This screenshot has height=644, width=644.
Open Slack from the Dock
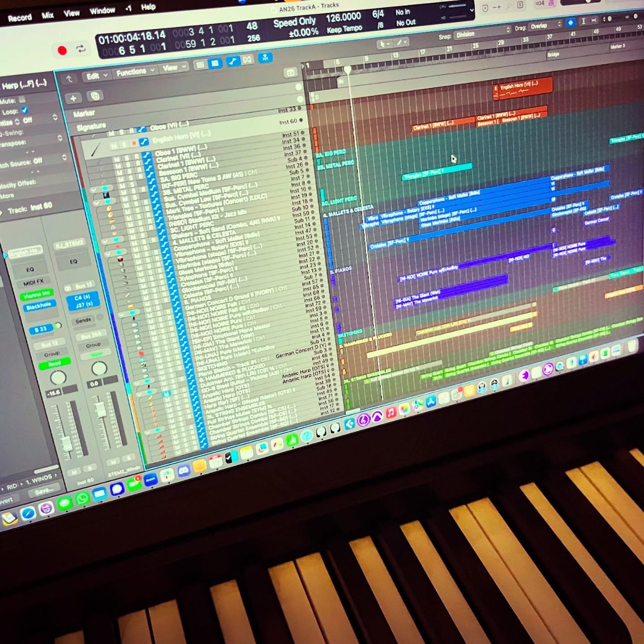(167, 475)
